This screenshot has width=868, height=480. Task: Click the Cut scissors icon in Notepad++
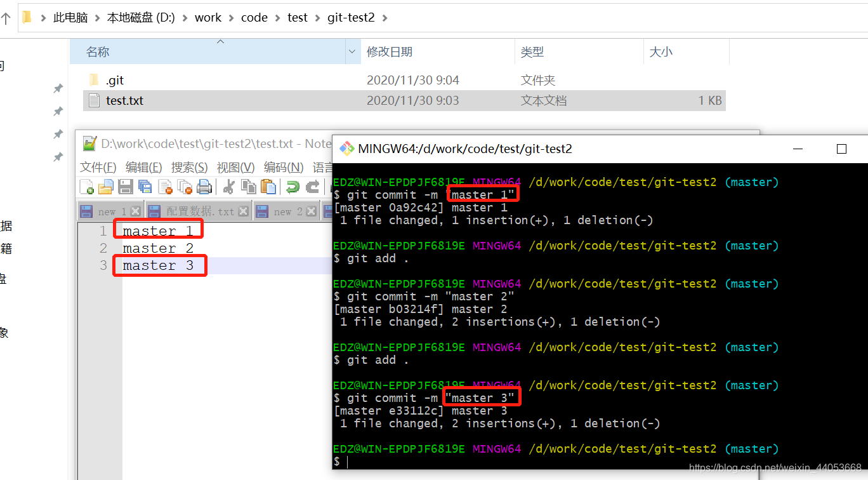pos(229,187)
